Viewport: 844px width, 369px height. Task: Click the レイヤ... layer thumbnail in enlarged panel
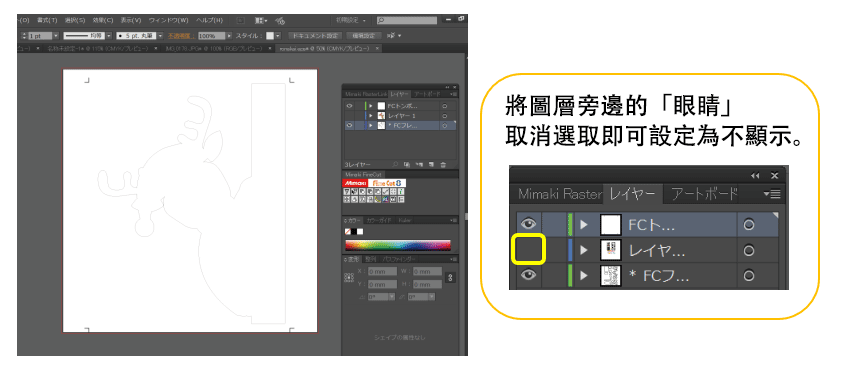pos(611,250)
